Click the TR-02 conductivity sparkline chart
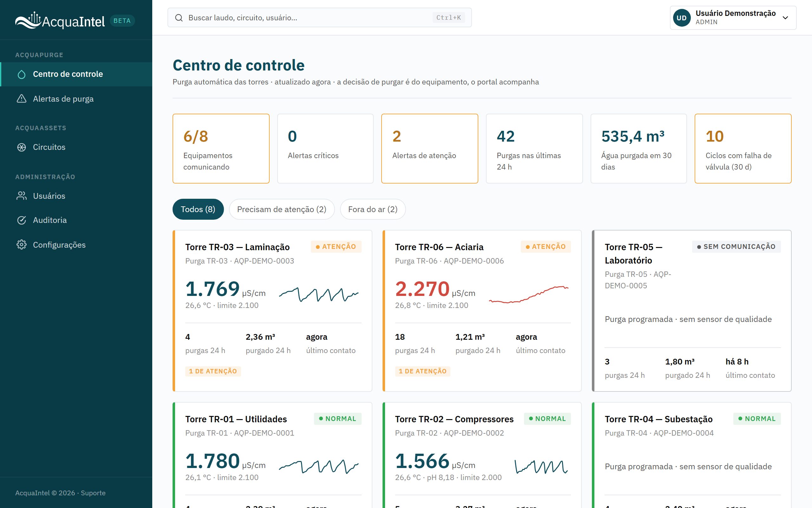 [541, 467]
